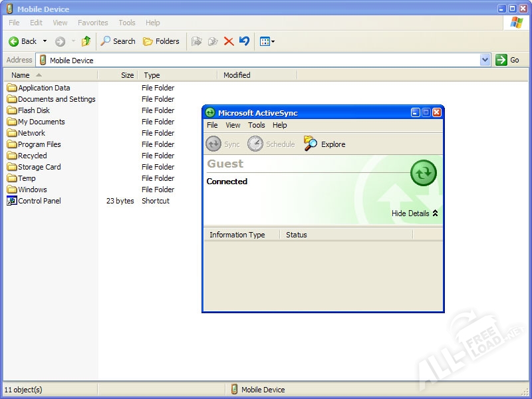Click the green sync status circle icon

pyautogui.click(x=424, y=173)
